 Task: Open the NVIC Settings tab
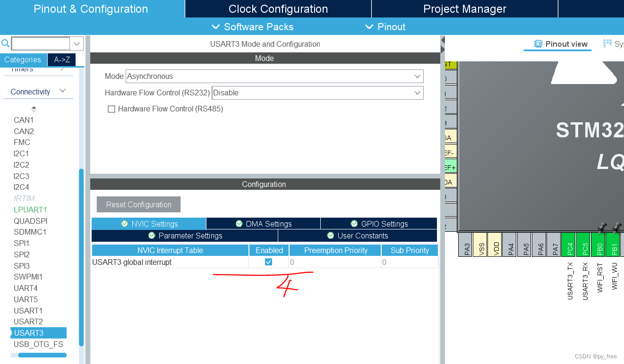pos(149,224)
